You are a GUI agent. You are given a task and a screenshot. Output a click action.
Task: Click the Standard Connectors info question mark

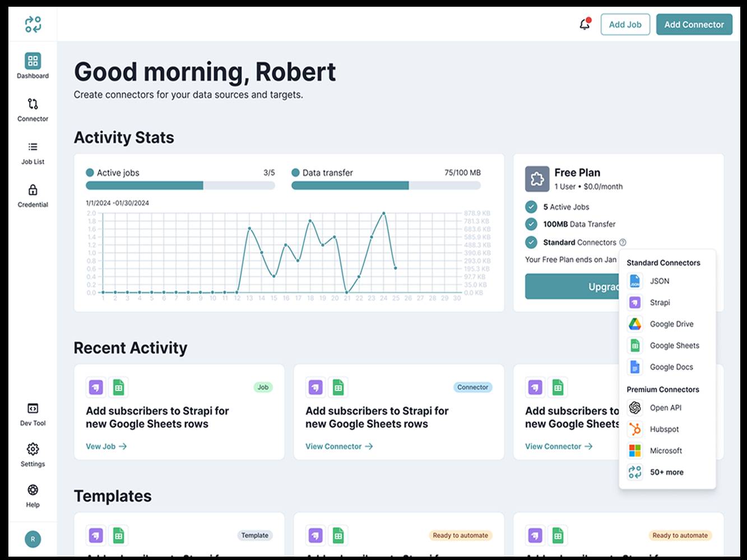623,242
